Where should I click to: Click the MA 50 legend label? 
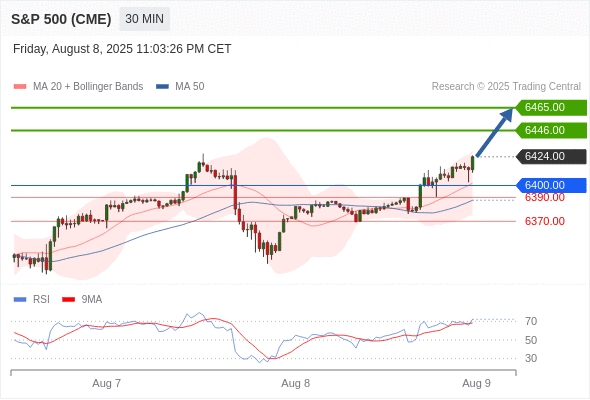(190, 87)
